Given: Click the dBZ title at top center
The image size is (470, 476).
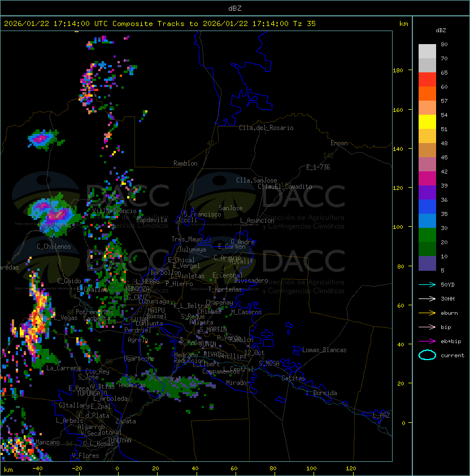Looking at the screenshot, I should point(235,8).
